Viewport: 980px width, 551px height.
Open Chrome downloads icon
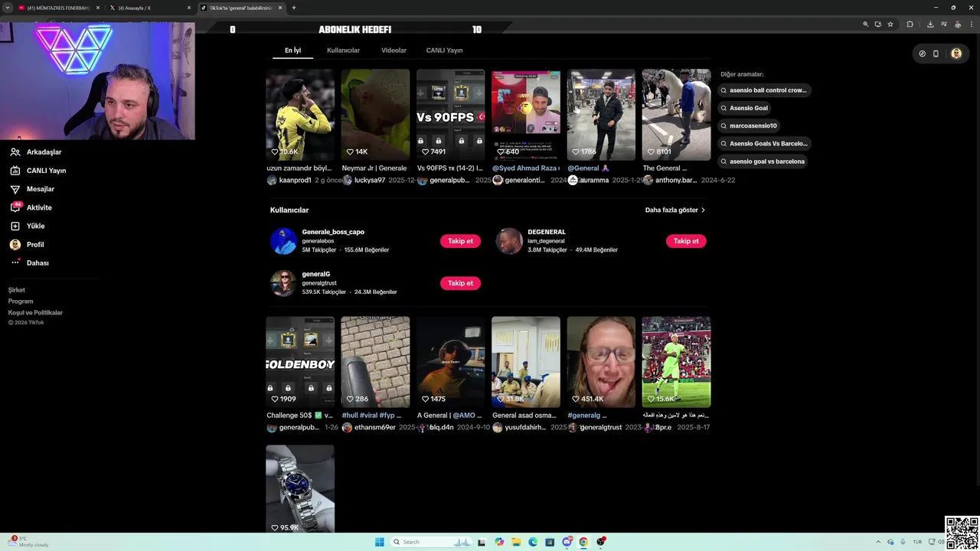[x=930, y=24]
